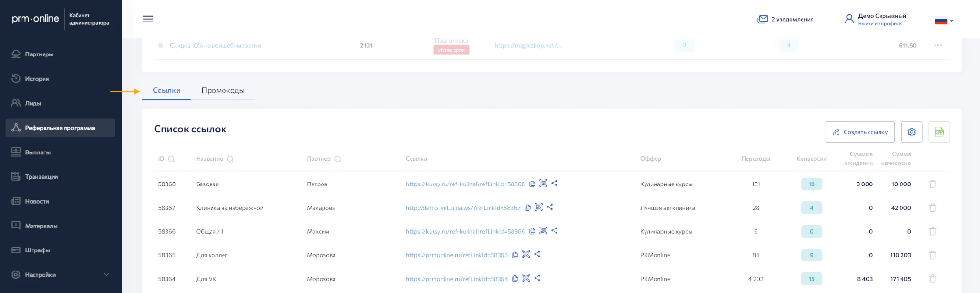Switch to the Промокоды tab
Viewport: 980px width, 293px height.
223,90
